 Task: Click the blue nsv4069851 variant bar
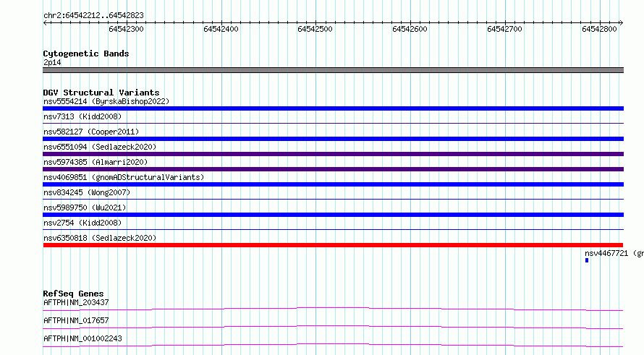pos(333,184)
